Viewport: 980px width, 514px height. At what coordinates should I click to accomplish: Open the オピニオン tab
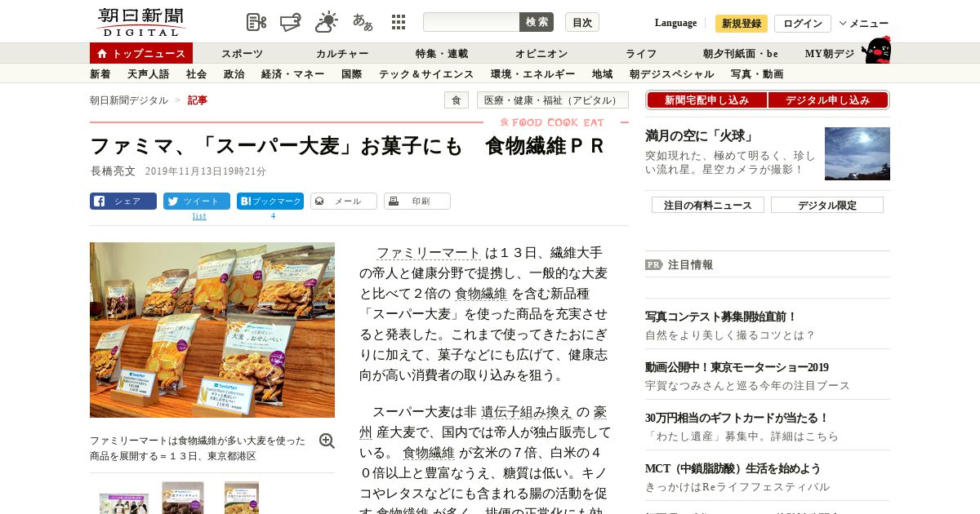click(x=541, y=54)
